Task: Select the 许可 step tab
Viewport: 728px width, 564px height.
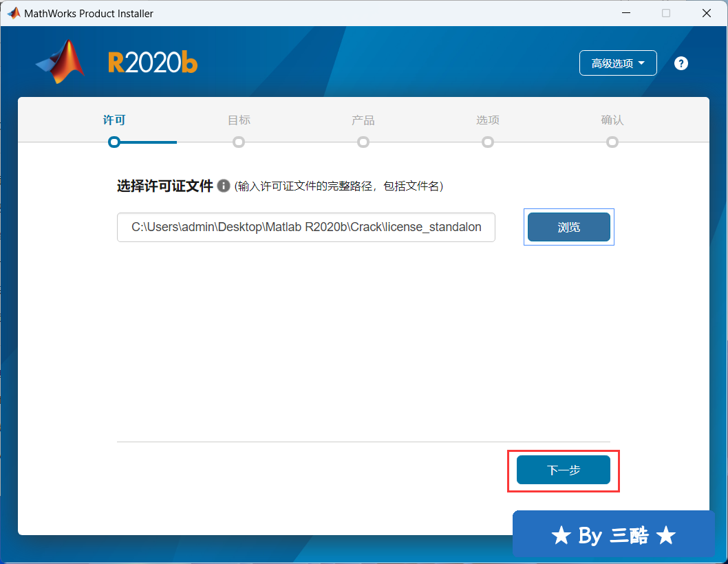Action: (114, 120)
